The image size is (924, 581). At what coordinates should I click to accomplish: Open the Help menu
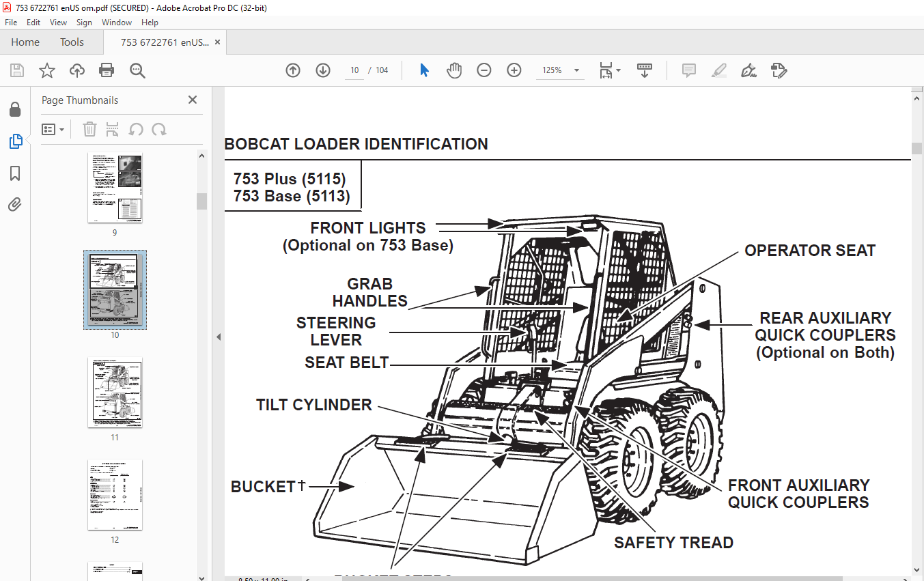[150, 23]
